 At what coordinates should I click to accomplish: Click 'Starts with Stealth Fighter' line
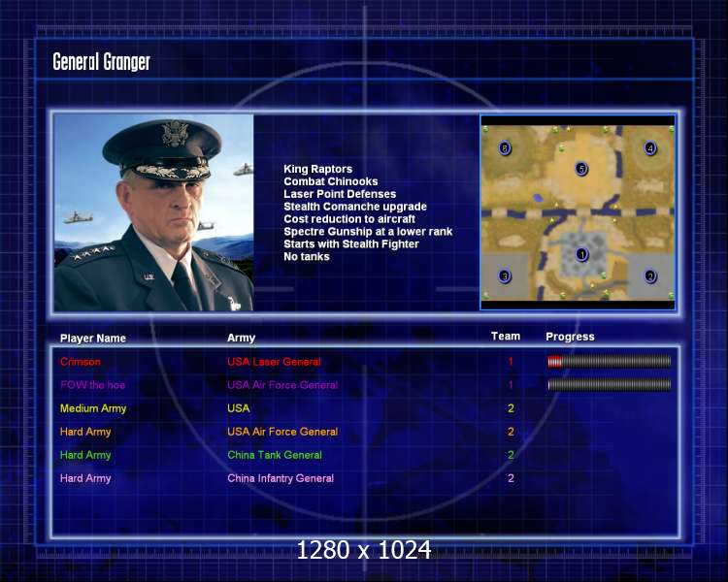(x=351, y=244)
